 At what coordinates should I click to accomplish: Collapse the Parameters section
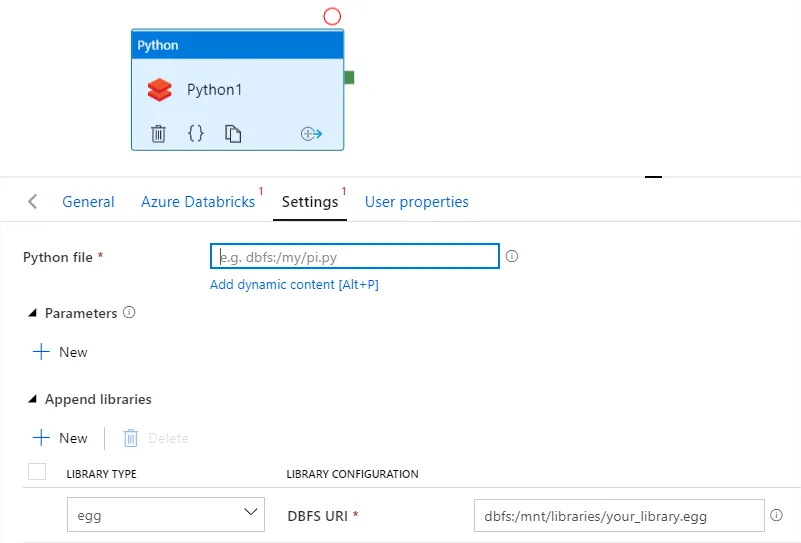point(32,313)
